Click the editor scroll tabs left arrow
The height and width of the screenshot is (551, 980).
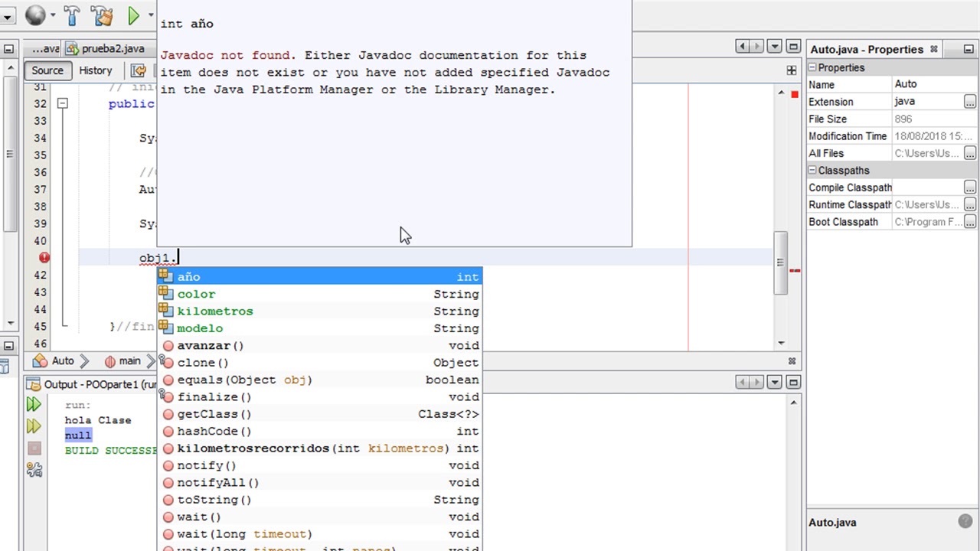pos(743,47)
